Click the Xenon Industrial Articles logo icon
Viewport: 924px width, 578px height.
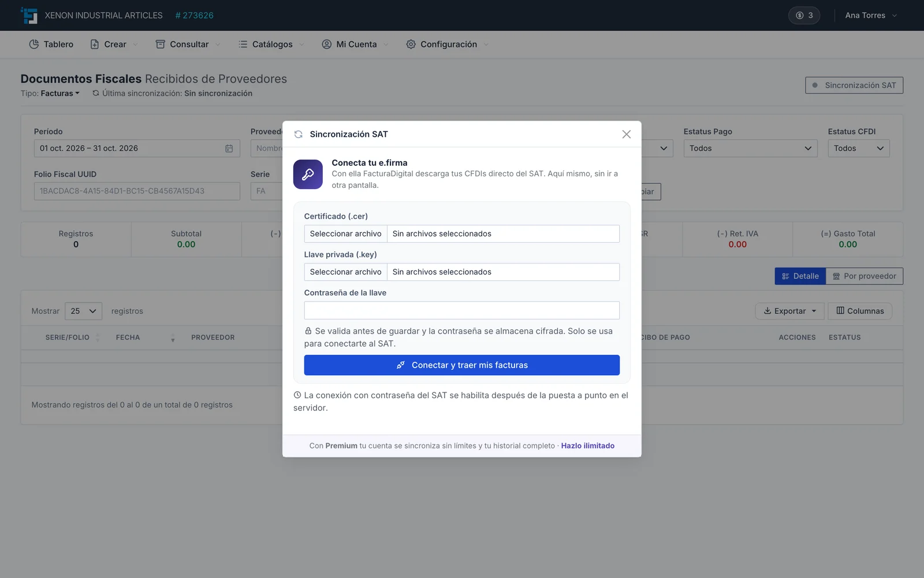29,16
